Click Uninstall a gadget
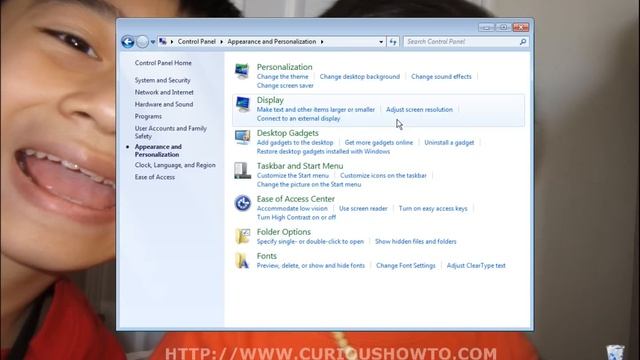Image resolution: width=640 pixels, height=360 pixels. tap(449, 143)
